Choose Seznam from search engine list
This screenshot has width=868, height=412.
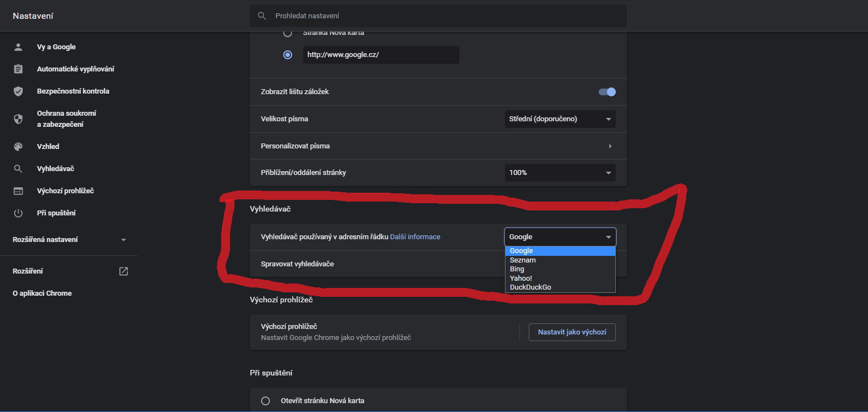point(523,260)
